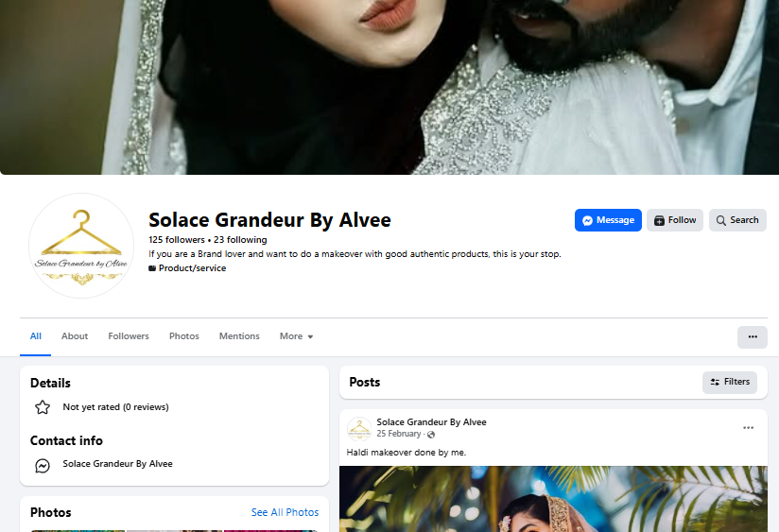Screen dimensions: 779x532
Task: Open the post author name link
Action: [431, 421]
